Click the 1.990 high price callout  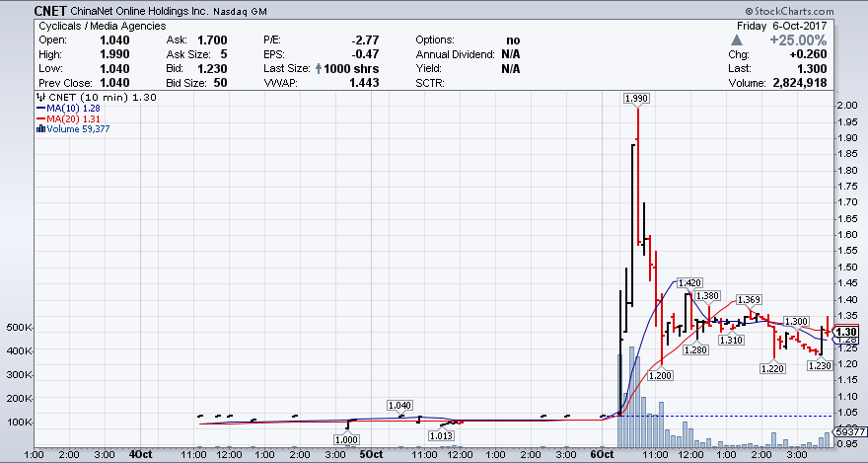coord(637,99)
